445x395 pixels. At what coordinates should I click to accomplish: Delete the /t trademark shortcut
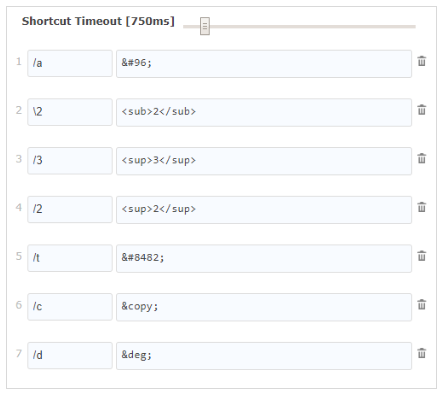[x=422, y=256]
